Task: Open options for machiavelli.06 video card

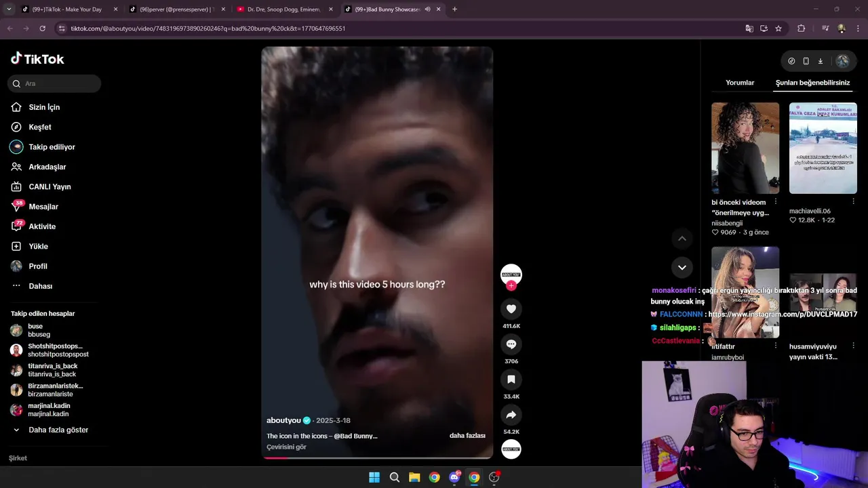Action: 854,202
